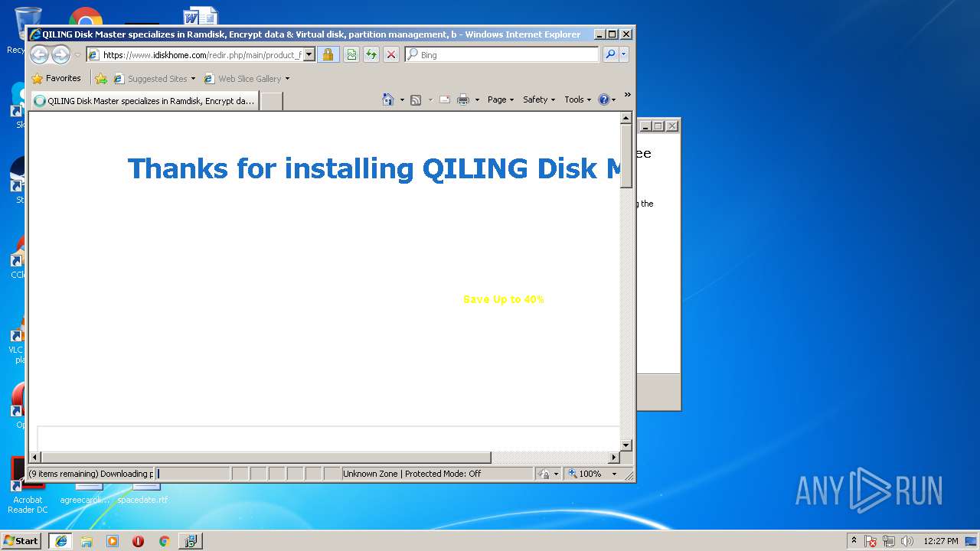Open Google Chrome from taskbar
980x551 pixels.
pyautogui.click(x=164, y=541)
